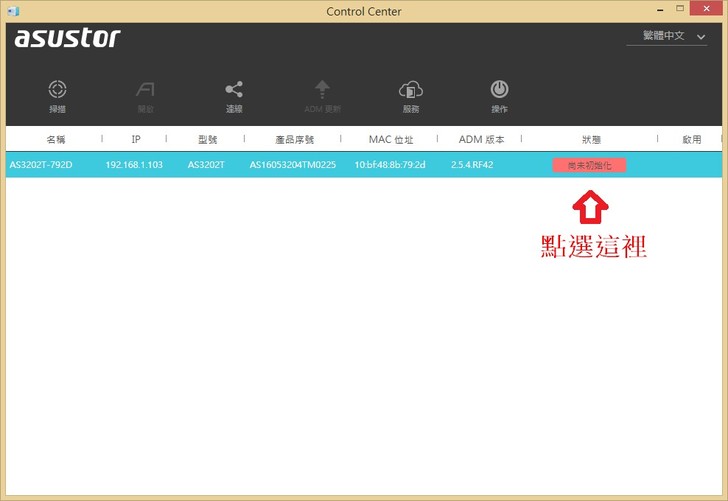Click the model cell AS3202T

[206, 164]
